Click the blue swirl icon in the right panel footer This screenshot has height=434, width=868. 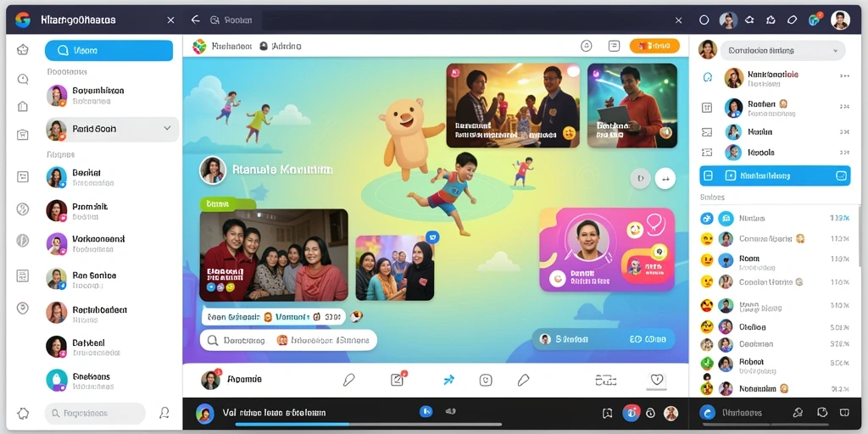point(707,413)
